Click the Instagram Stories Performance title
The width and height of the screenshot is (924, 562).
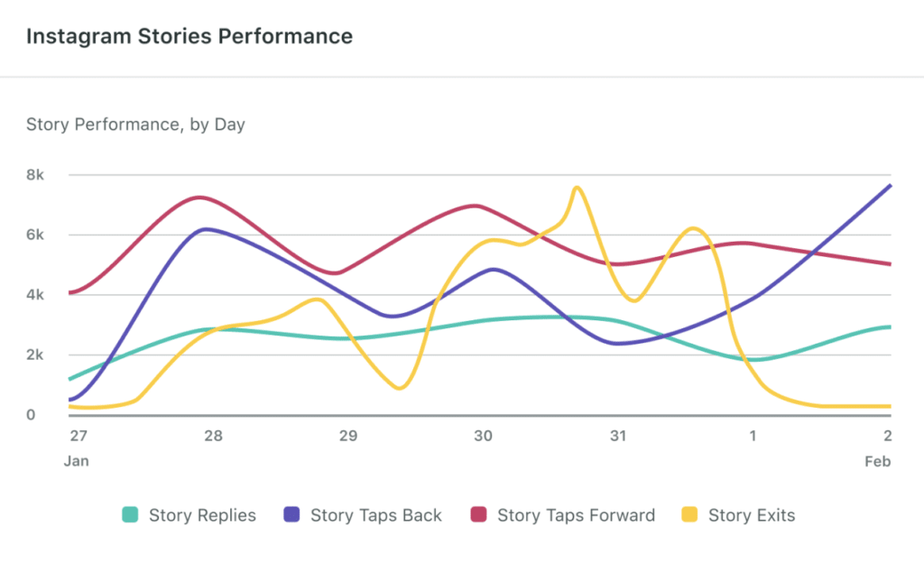(189, 37)
